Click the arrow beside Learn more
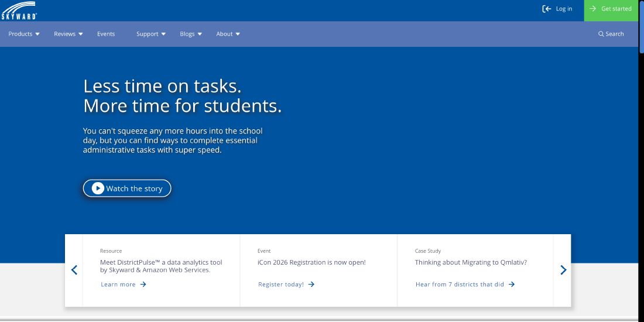 [x=143, y=285]
